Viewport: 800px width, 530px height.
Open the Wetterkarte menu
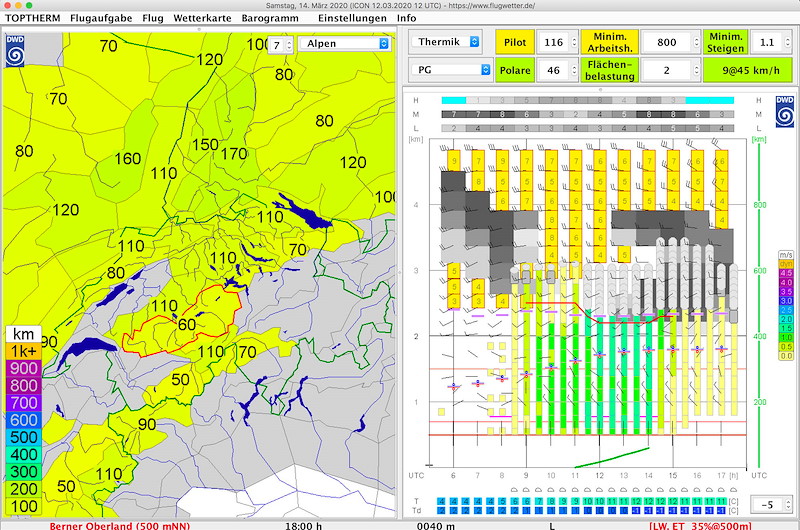pyautogui.click(x=202, y=18)
